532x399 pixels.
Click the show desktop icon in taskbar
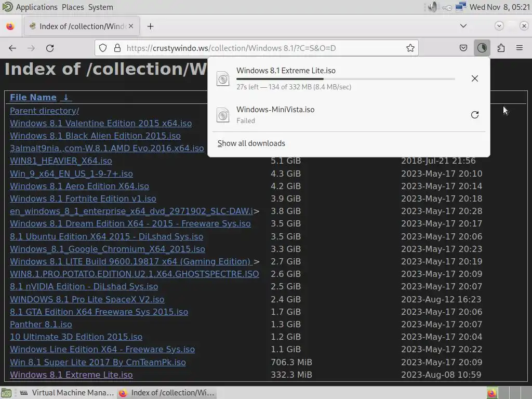6,393
